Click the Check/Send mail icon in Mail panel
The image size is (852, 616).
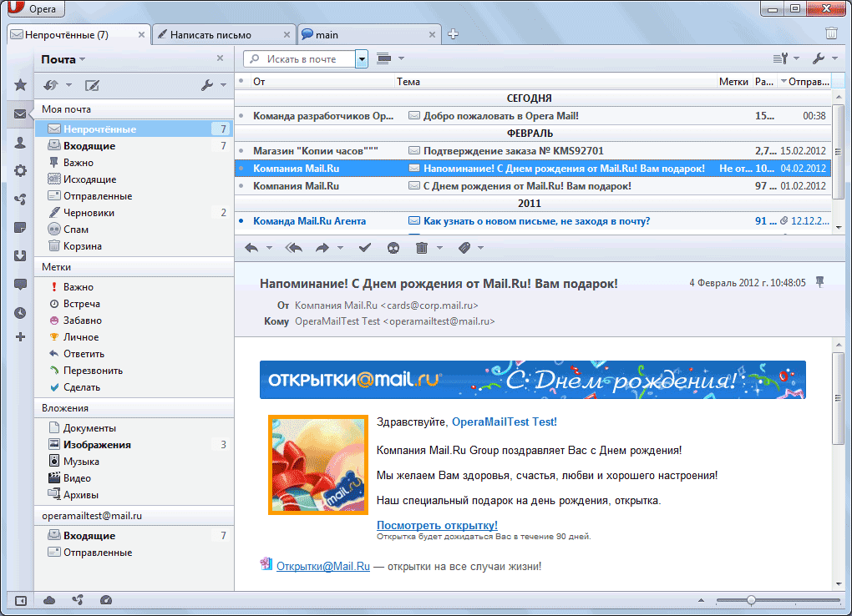click(51, 85)
